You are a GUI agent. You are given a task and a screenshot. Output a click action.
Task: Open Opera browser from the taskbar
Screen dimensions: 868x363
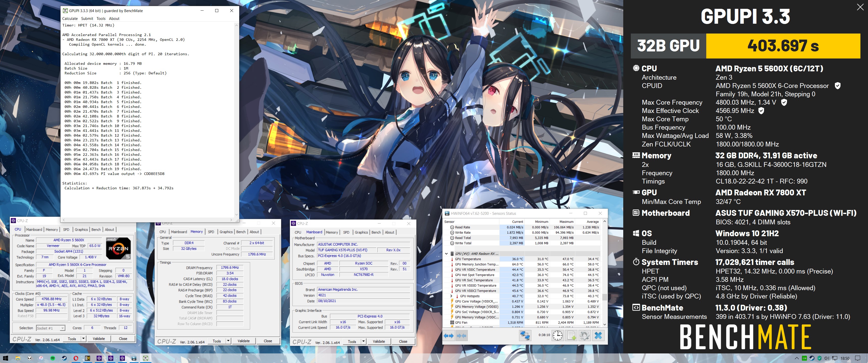[76, 358]
